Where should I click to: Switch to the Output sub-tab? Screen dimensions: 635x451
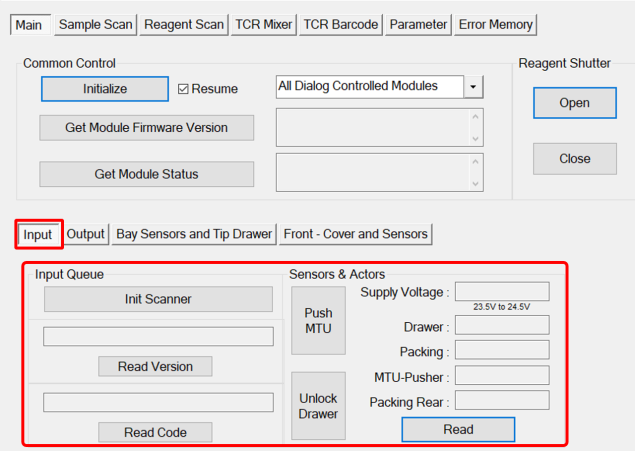tap(86, 234)
